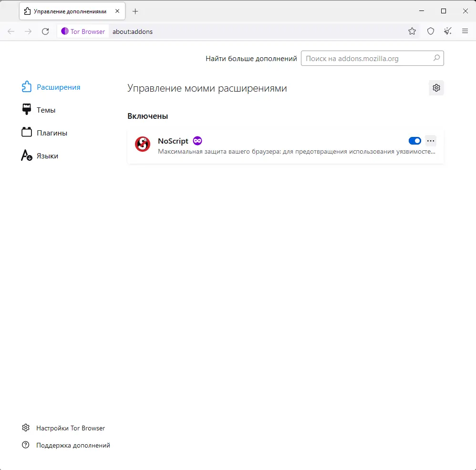
Task: Open the Плагины category
Action: [x=44, y=133]
